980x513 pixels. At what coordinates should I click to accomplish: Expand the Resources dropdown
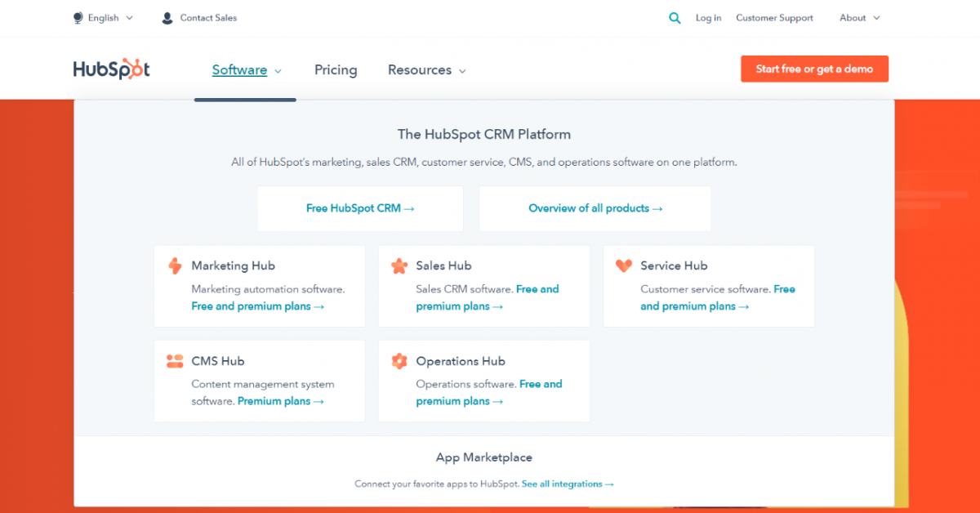point(426,70)
